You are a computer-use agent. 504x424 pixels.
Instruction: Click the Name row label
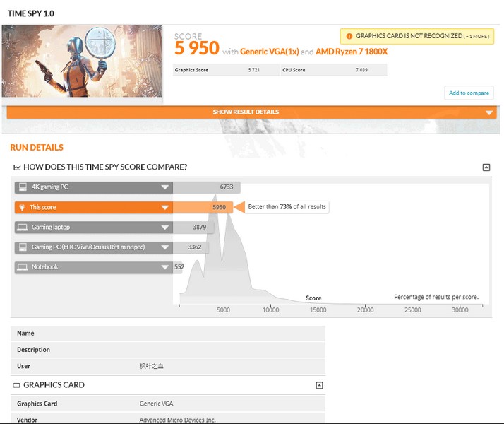(25, 334)
